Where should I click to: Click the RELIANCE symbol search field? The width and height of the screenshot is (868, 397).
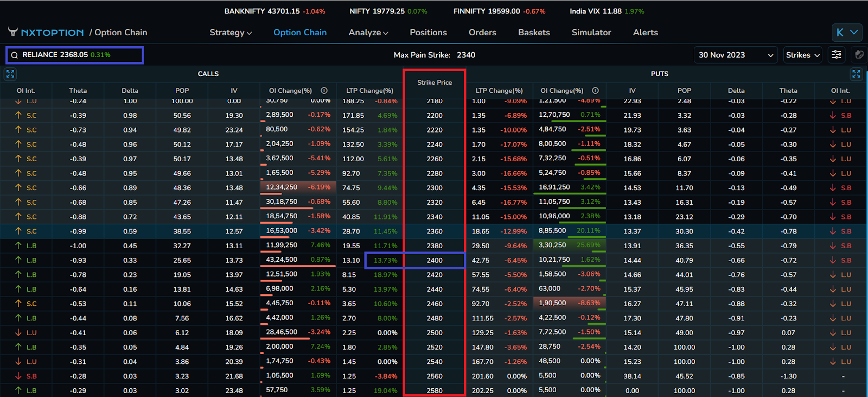pos(75,55)
